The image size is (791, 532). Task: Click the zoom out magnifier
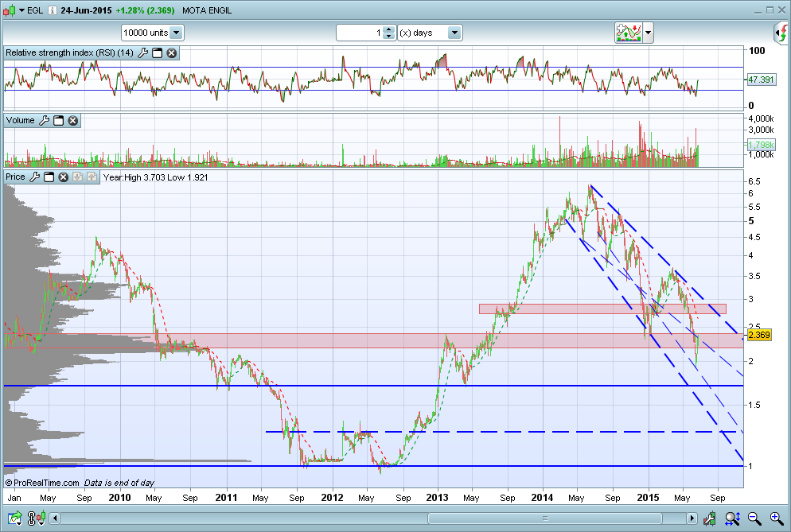[x=754, y=518]
